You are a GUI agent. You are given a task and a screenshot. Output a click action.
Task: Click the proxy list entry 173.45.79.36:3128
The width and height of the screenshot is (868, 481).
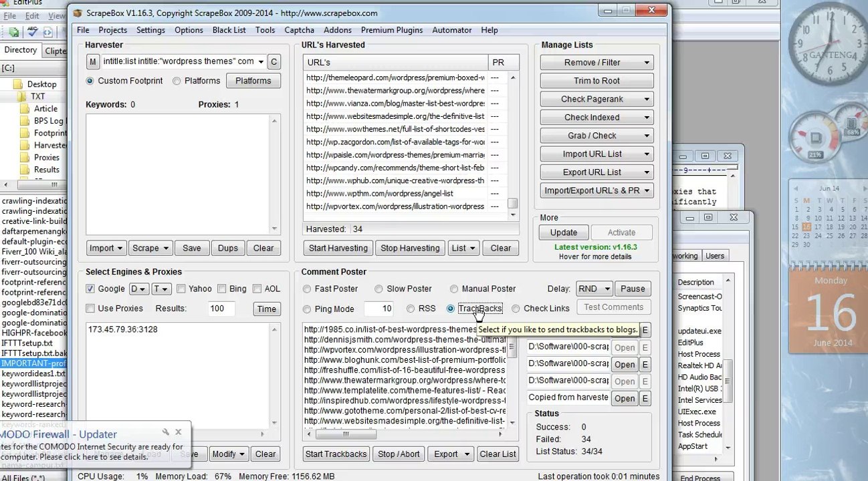point(122,329)
